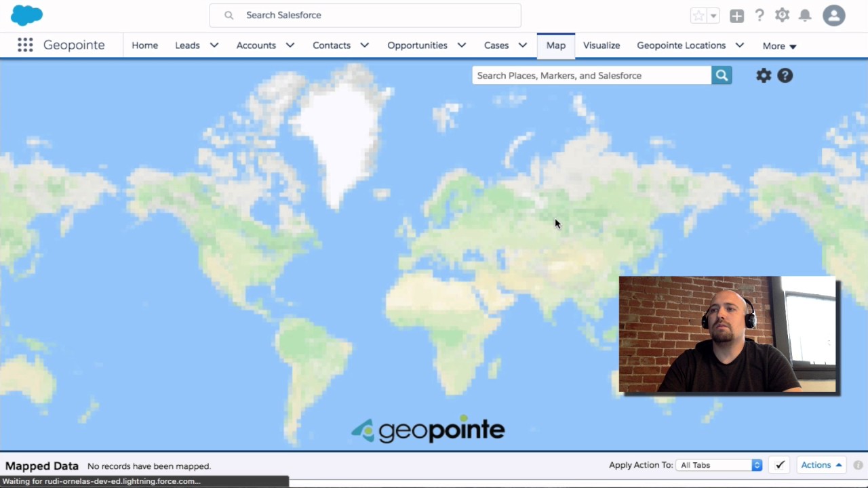Open the Leads tab

187,45
